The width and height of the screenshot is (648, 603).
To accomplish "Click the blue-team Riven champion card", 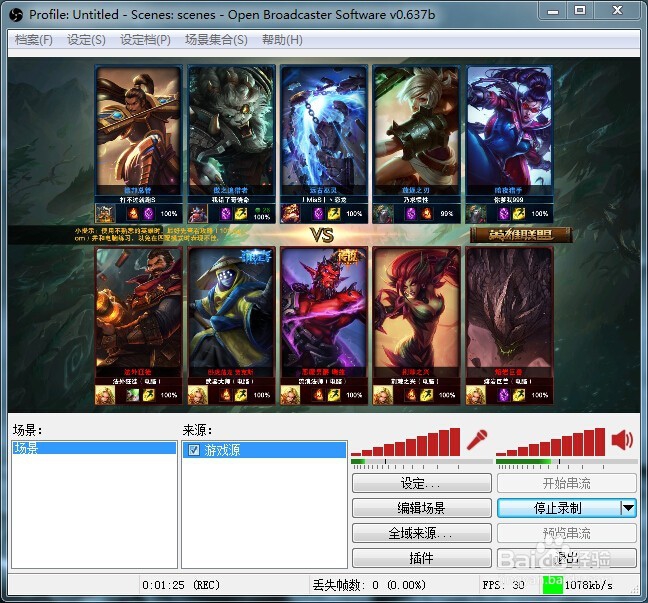I will tap(417, 144).
